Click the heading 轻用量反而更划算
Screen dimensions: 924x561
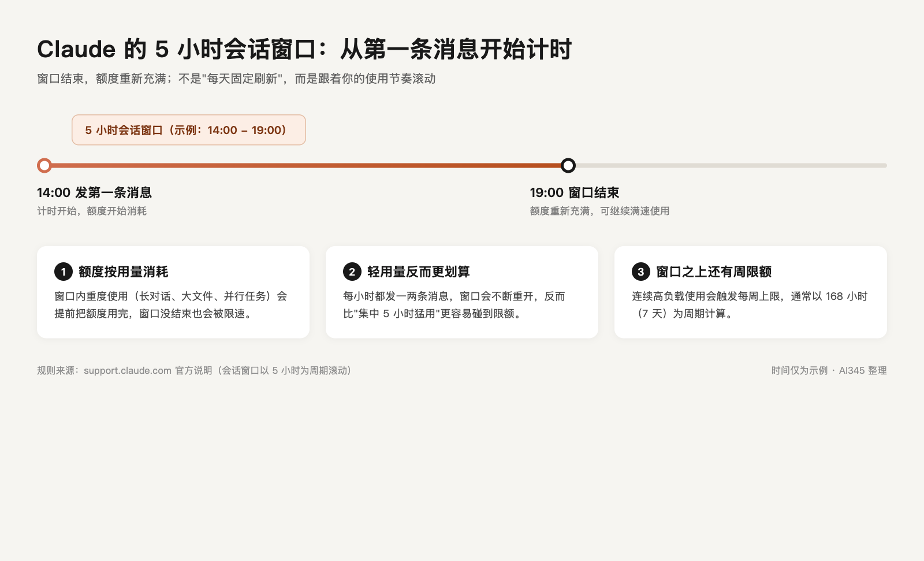tap(418, 272)
